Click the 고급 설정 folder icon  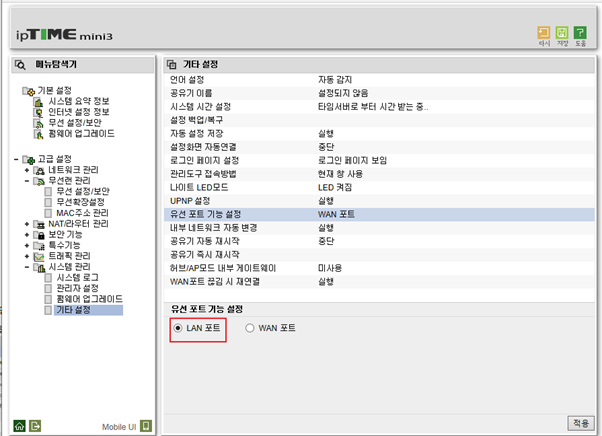tap(28, 160)
